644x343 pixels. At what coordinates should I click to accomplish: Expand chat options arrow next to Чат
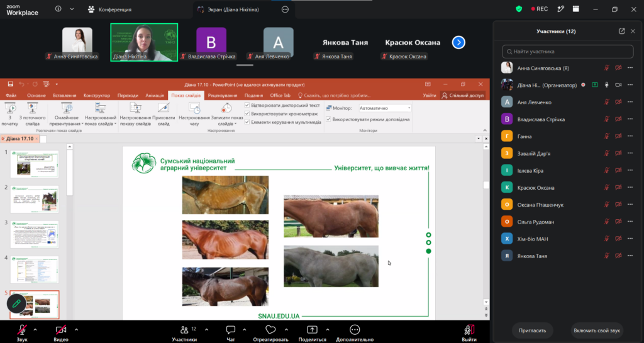click(245, 329)
